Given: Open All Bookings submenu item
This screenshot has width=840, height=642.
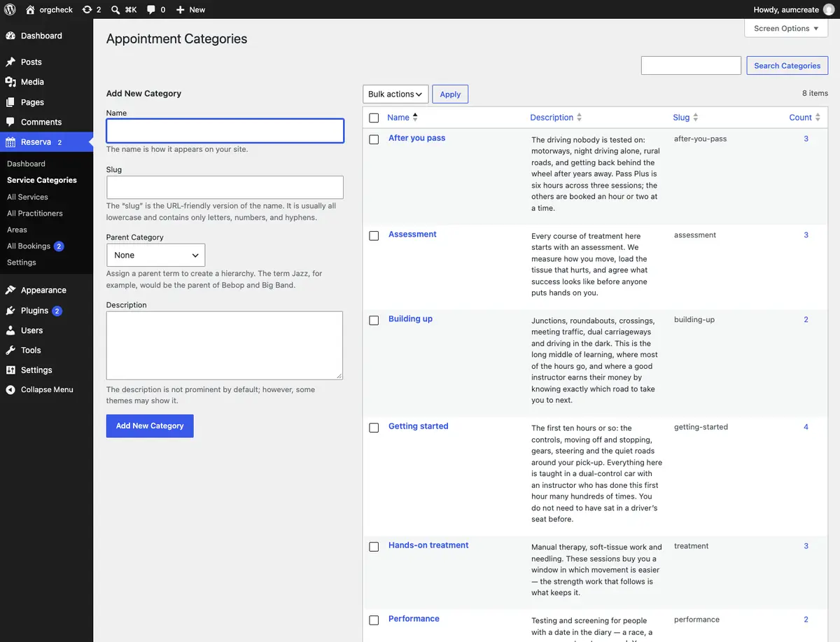Looking at the screenshot, I should tap(35, 246).
